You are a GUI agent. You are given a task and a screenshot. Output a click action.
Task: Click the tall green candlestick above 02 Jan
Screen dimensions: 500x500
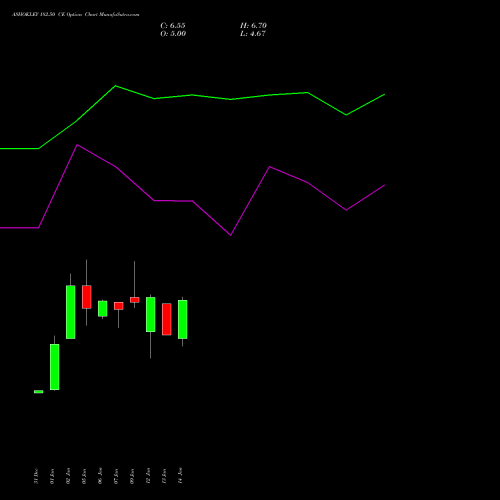[x=71, y=312]
